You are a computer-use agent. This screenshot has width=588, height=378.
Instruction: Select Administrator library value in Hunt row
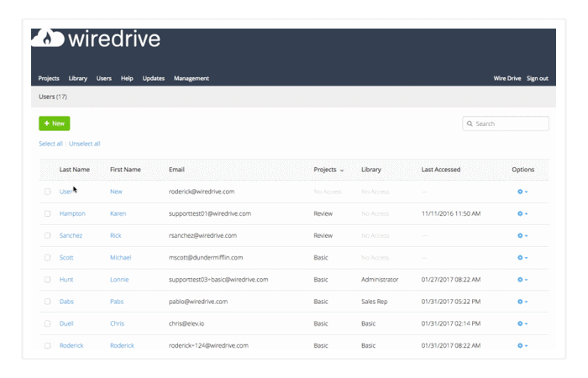[380, 280]
